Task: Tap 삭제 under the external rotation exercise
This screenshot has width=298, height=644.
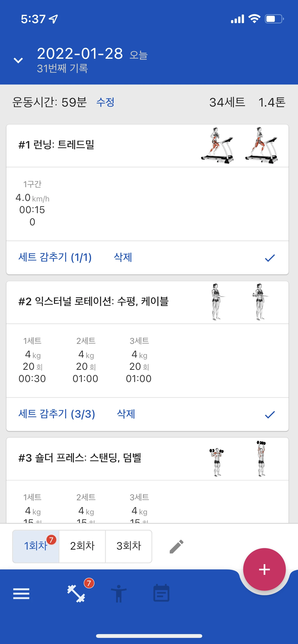Action: click(x=126, y=414)
